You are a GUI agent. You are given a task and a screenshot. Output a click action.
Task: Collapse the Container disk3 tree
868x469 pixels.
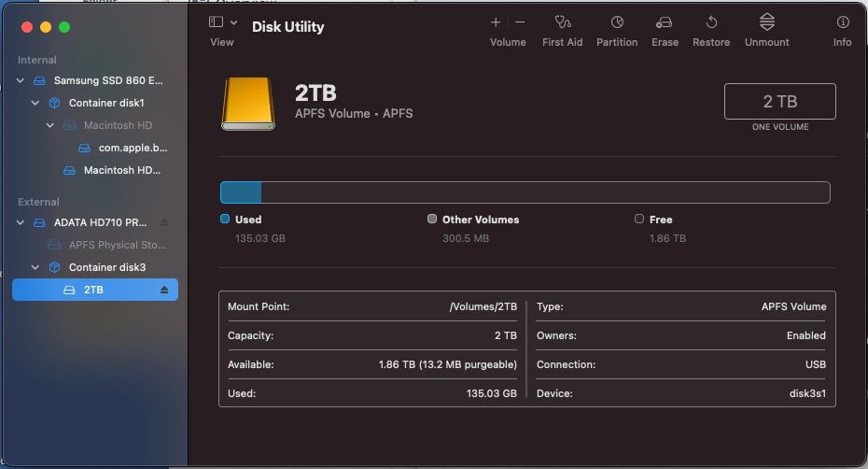pos(35,267)
